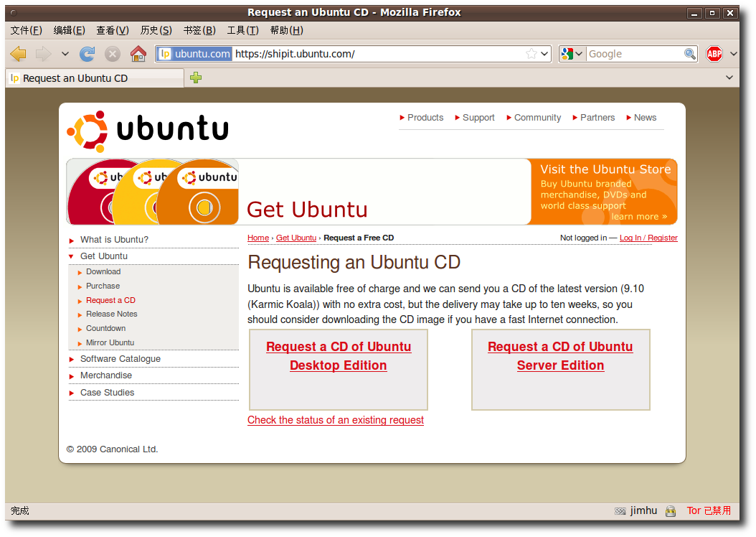
Task: Open the 书签(B) menu
Action: tap(199, 30)
